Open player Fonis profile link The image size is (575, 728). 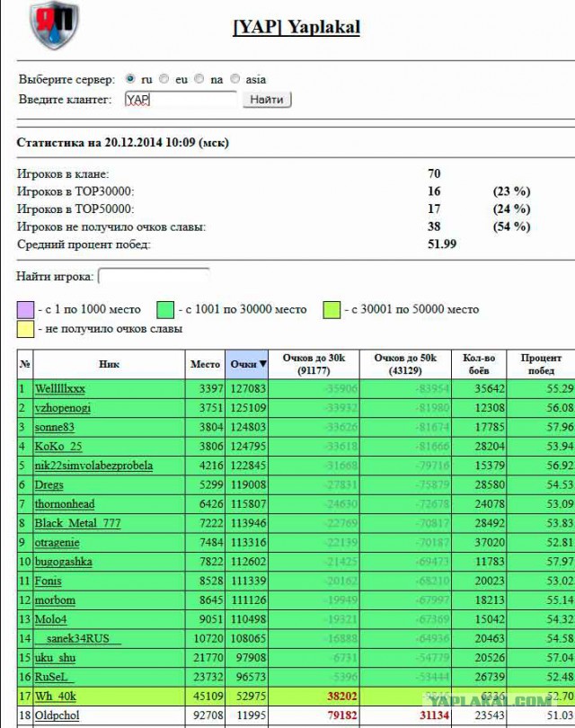pyautogui.click(x=48, y=582)
